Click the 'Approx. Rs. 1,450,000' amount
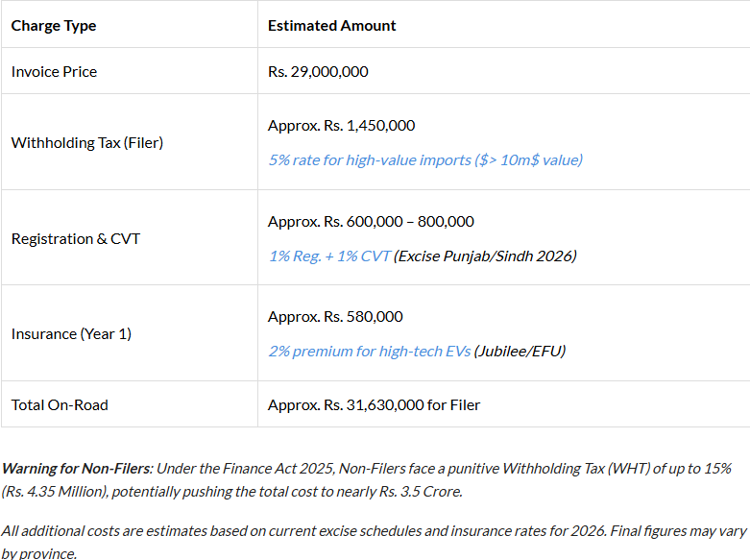The height and width of the screenshot is (560, 750). pyautogui.click(x=341, y=125)
